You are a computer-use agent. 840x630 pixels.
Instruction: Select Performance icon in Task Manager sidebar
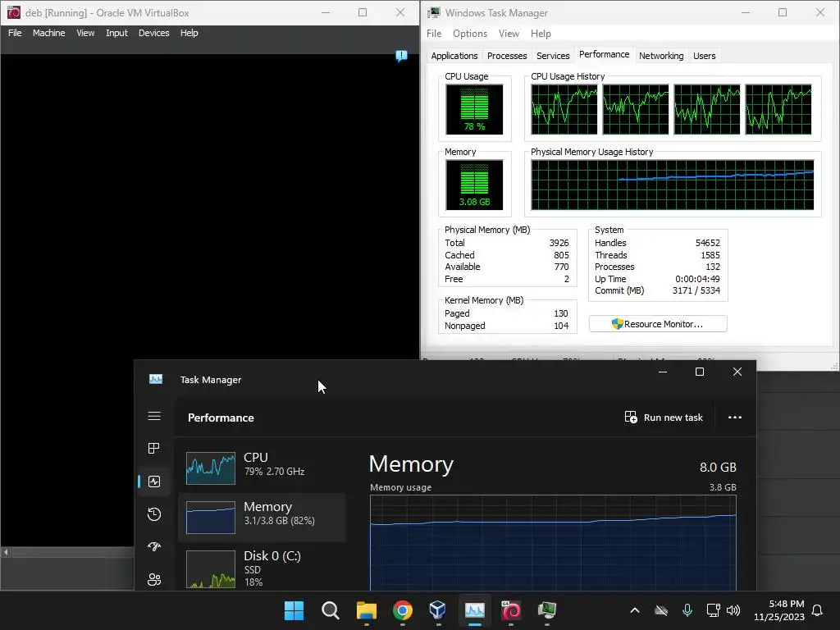[154, 482]
